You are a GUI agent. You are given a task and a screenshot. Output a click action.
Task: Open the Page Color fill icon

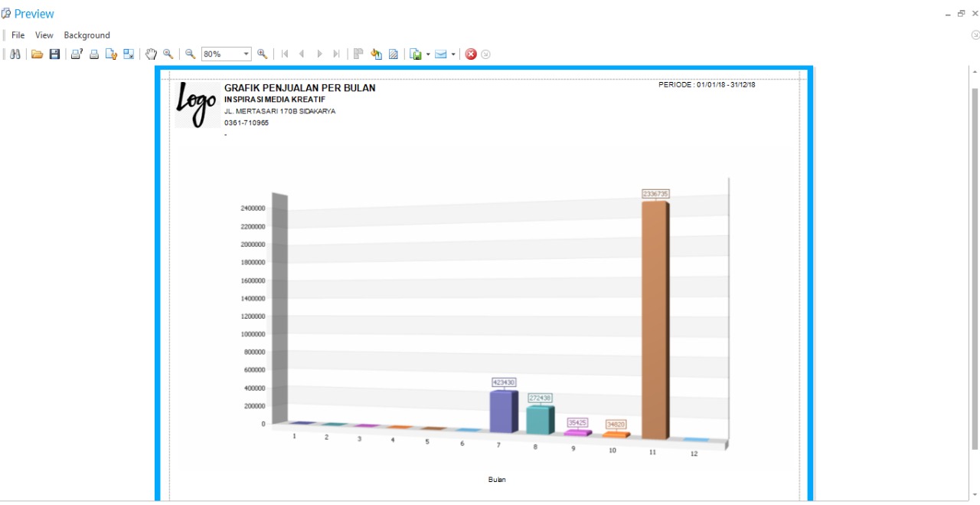[x=376, y=54]
